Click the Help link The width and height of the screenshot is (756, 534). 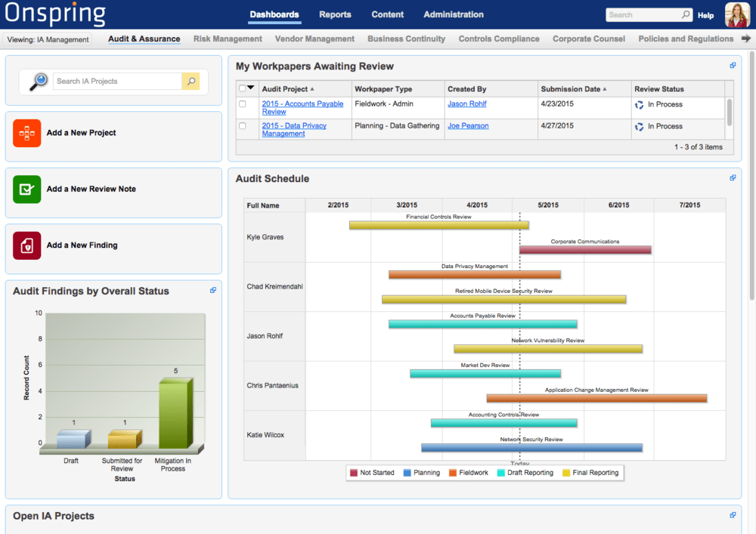[705, 15]
